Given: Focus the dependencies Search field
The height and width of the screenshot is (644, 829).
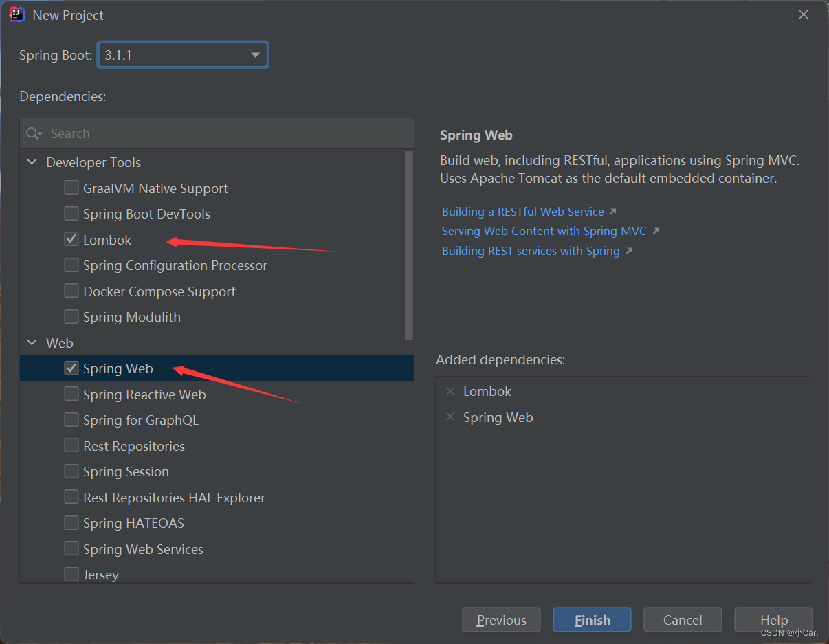Looking at the screenshot, I should click(x=217, y=133).
